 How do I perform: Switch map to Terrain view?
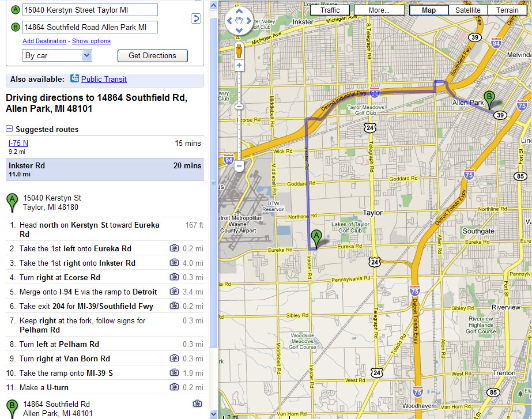pyautogui.click(x=507, y=10)
